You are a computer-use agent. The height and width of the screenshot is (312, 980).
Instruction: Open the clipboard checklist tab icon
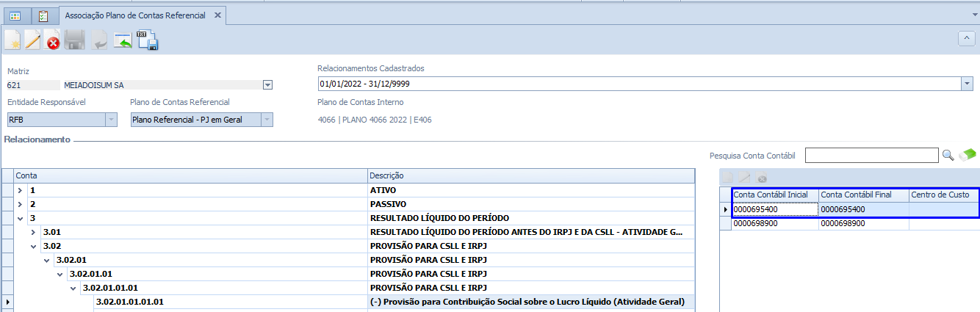(43, 15)
